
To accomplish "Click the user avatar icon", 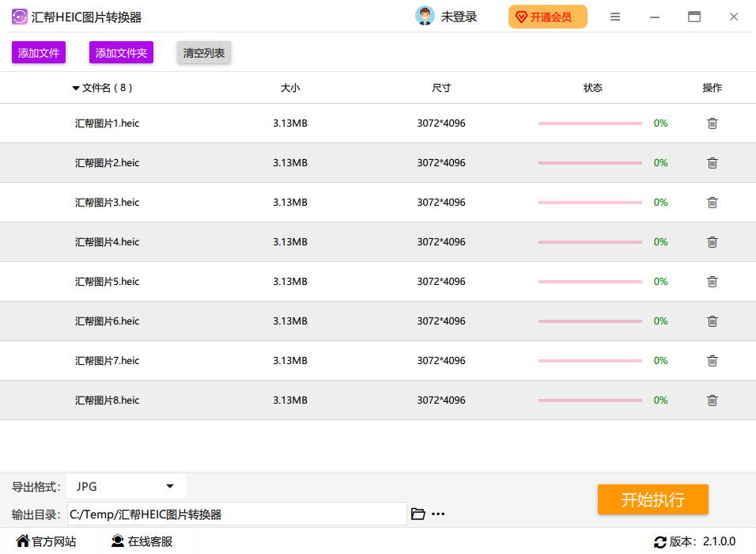I will (x=425, y=17).
